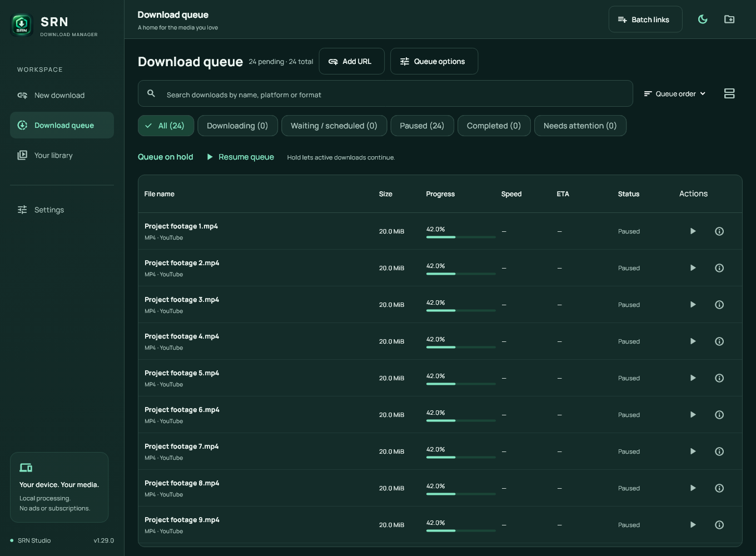756x556 pixels.
Task: Filter by Completed (0)
Action: 494,126
